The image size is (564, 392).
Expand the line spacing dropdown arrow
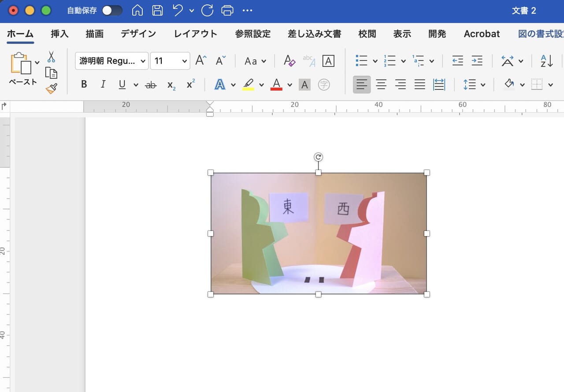483,85
